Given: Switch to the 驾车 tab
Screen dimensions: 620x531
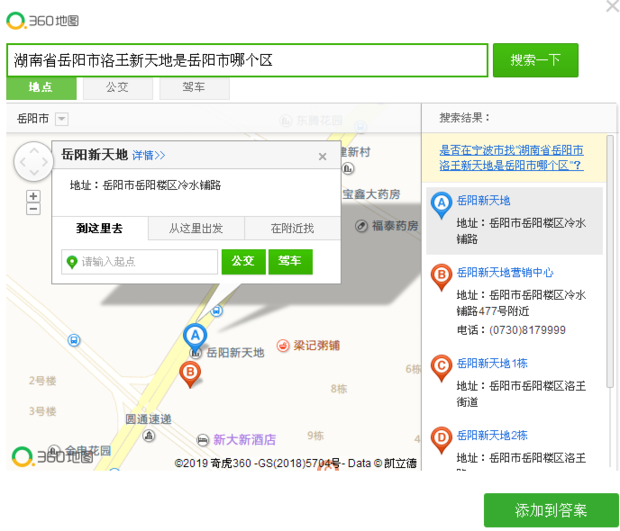Looking at the screenshot, I should (194, 88).
